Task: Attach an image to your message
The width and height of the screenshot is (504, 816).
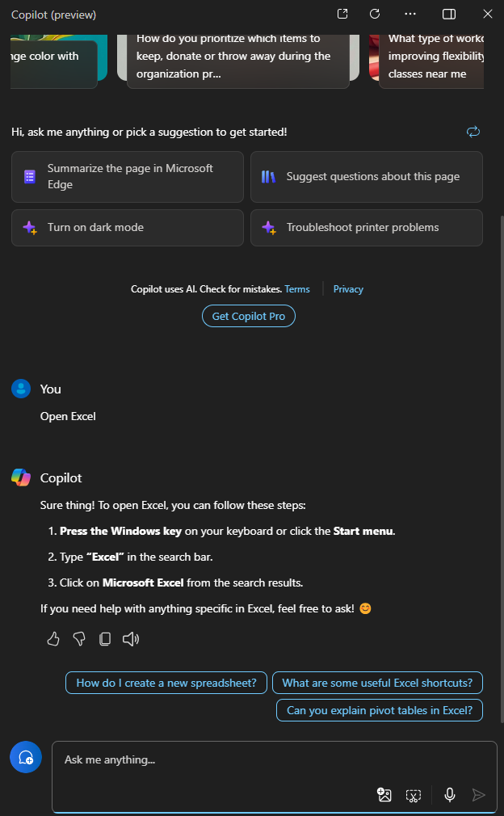Action: coord(384,795)
